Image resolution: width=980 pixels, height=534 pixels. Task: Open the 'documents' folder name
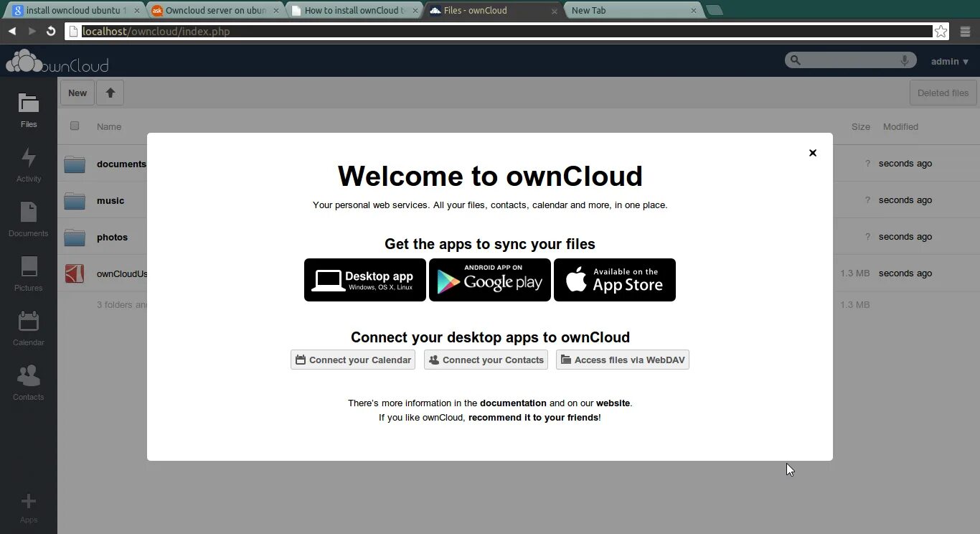(121, 164)
